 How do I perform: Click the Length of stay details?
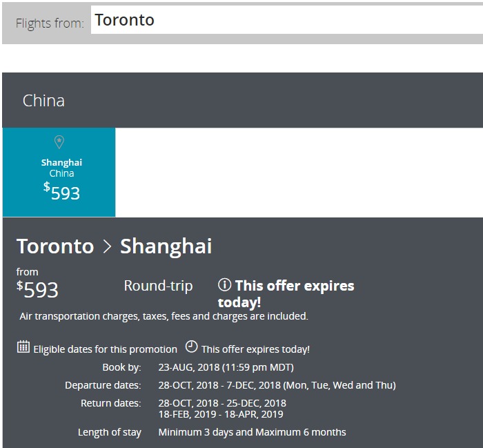click(252, 432)
